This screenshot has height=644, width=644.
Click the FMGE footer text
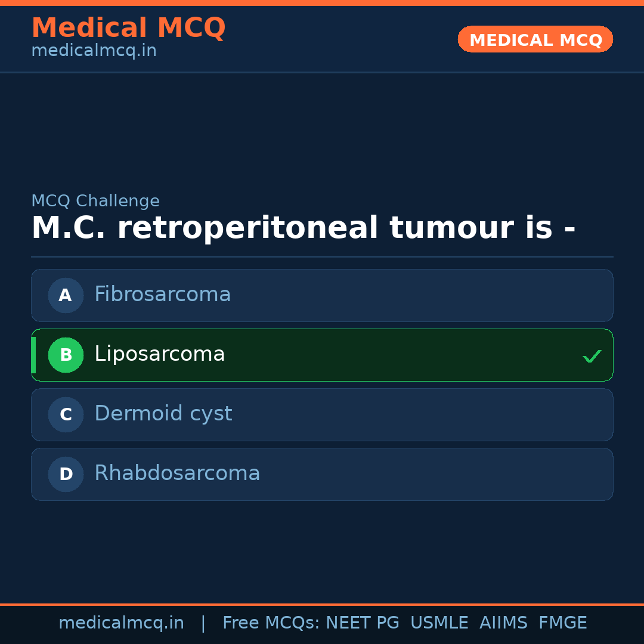562,623
